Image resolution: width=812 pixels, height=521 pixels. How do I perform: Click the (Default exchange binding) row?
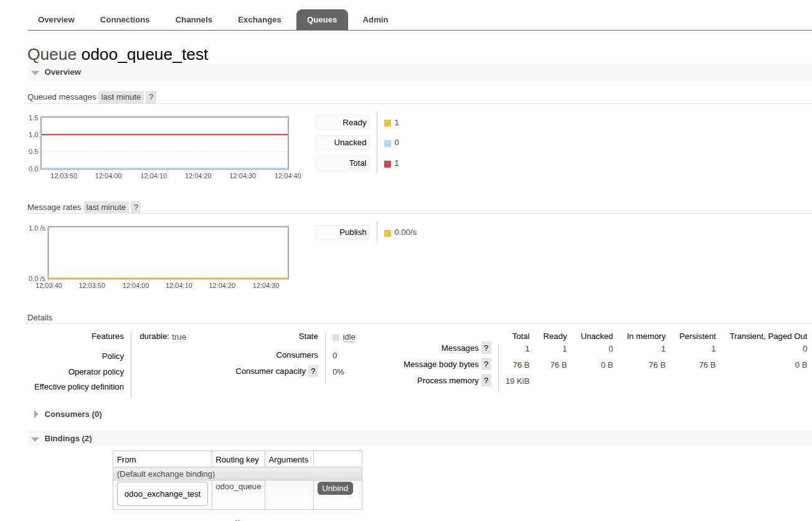tap(237, 474)
